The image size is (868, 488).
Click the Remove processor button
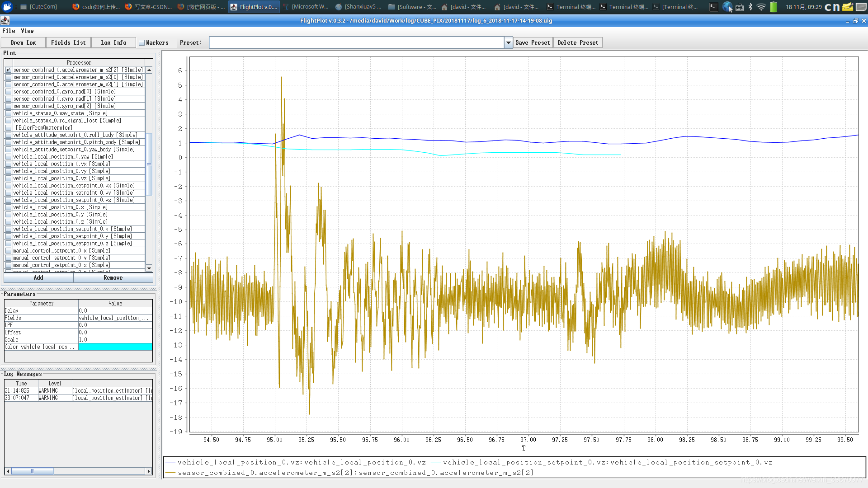[113, 278]
